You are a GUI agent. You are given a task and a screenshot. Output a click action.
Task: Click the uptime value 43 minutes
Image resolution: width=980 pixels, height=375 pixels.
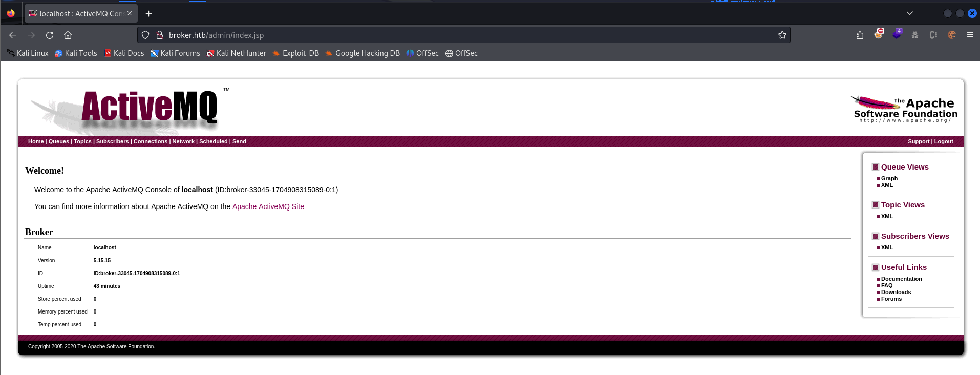[107, 286]
